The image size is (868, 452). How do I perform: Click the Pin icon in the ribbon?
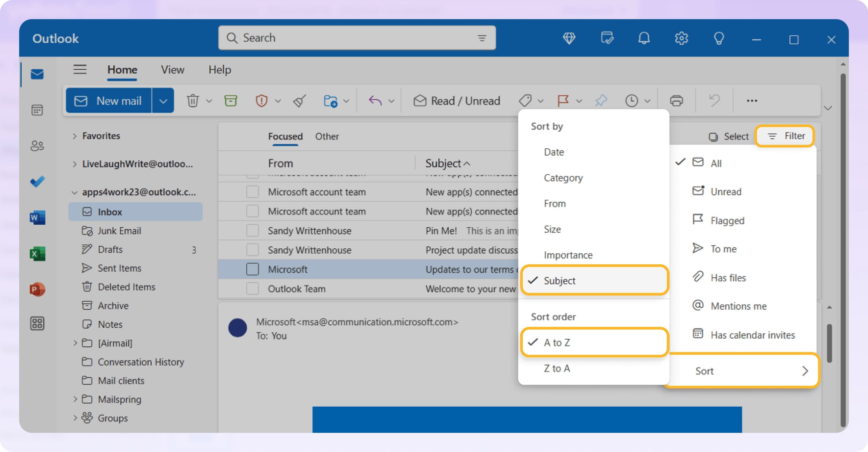[602, 101]
